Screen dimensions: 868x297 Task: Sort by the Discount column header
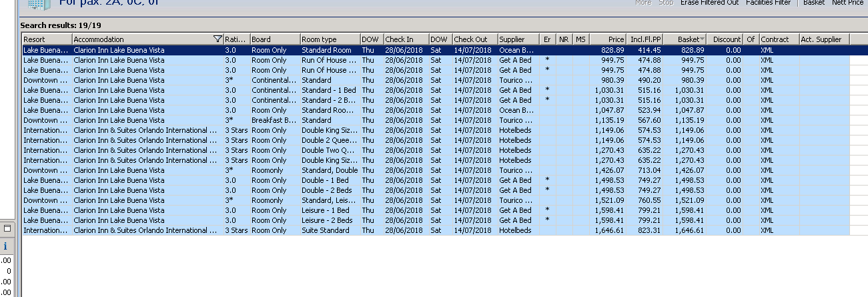[725, 39]
